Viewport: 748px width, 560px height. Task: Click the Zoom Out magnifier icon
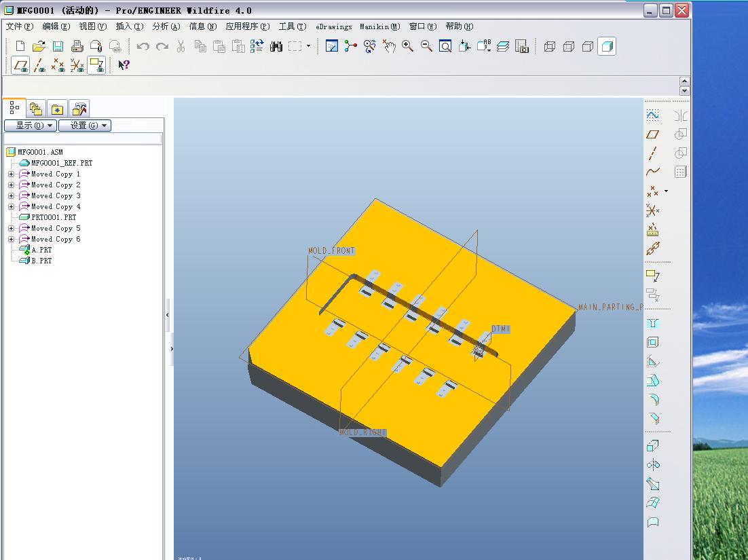(x=426, y=46)
